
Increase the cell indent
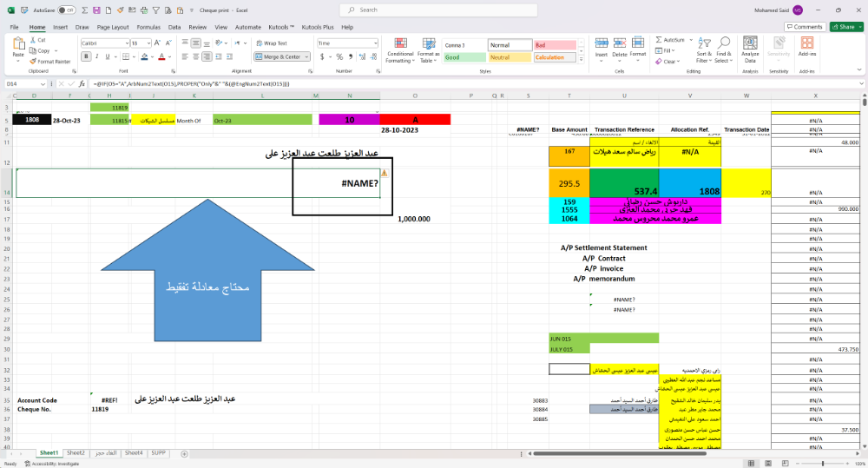(230, 56)
